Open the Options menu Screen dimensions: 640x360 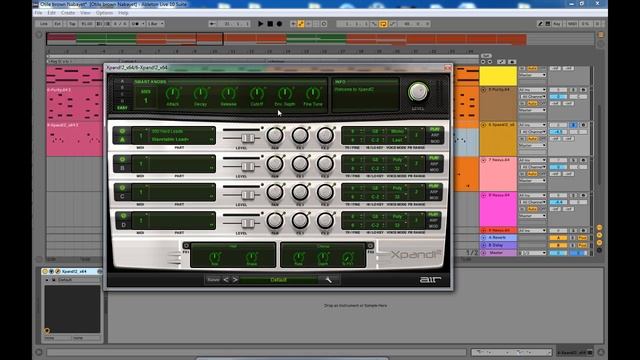[104, 13]
